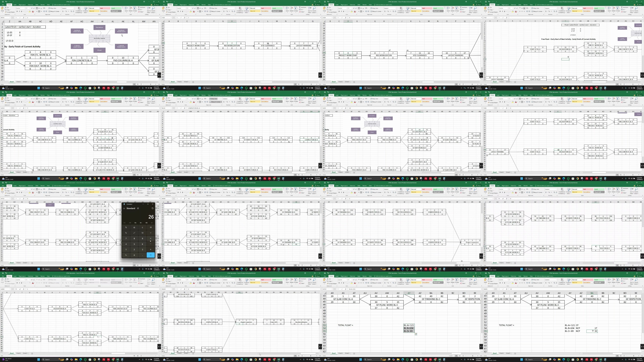This screenshot has height=362, width=644.
Task: Open font name dropdown in BA55 Excel window
Action: (x=508, y=280)
